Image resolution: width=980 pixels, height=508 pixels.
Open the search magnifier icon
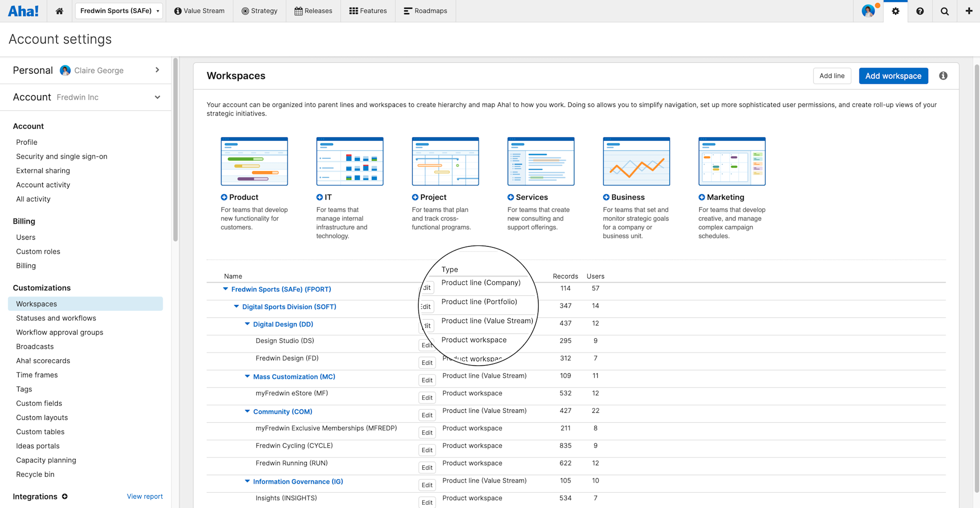(944, 11)
